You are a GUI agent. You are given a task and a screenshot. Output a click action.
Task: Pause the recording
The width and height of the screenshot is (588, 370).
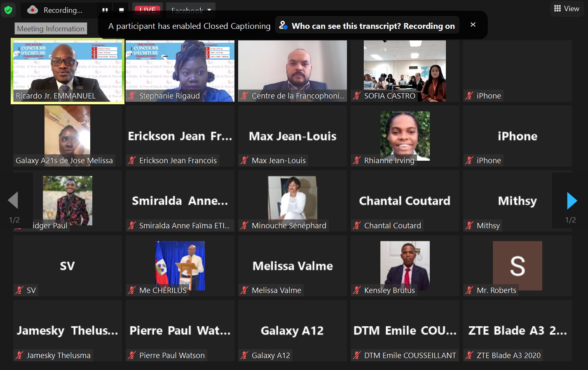tap(105, 10)
